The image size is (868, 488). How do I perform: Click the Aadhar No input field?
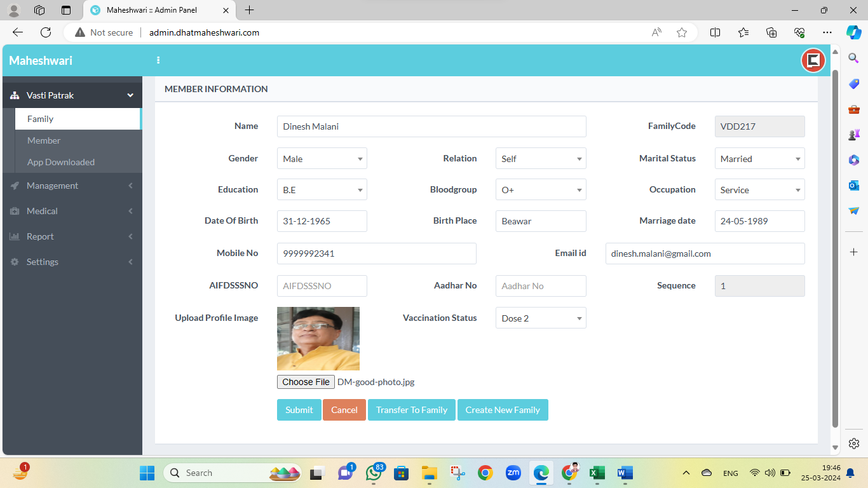coord(541,286)
